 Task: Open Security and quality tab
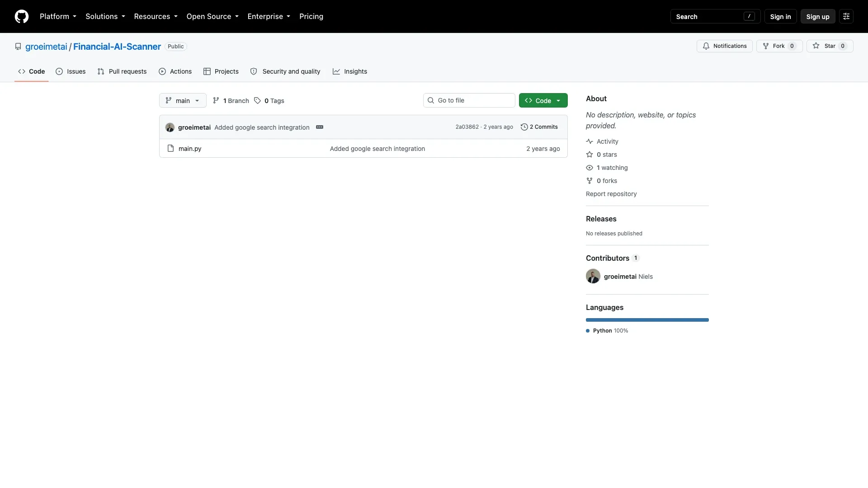285,71
